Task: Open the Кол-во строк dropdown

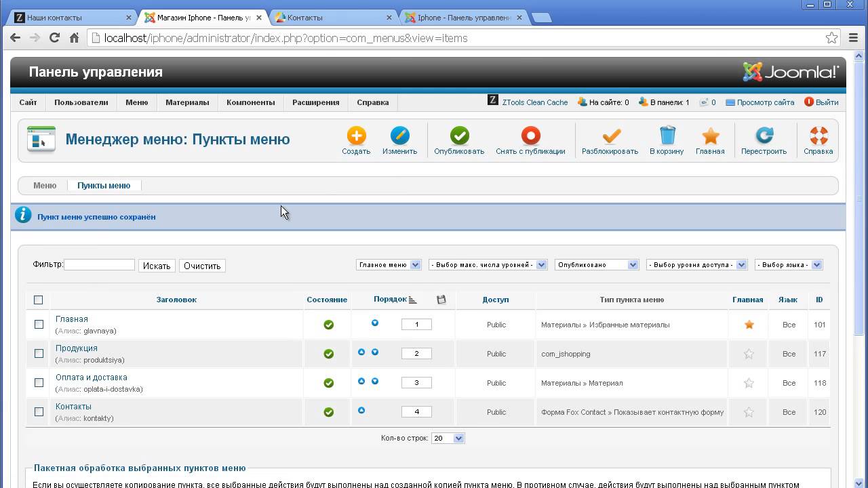Action: (x=448, y=439)
